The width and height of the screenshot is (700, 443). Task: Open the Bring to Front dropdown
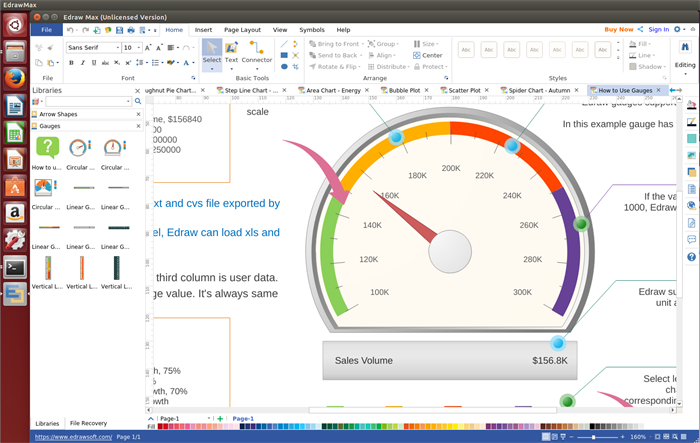pos(364,44)
